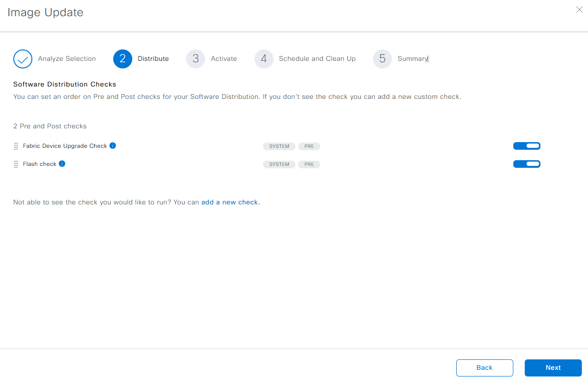Follow the add a new check link

[230, 202]
